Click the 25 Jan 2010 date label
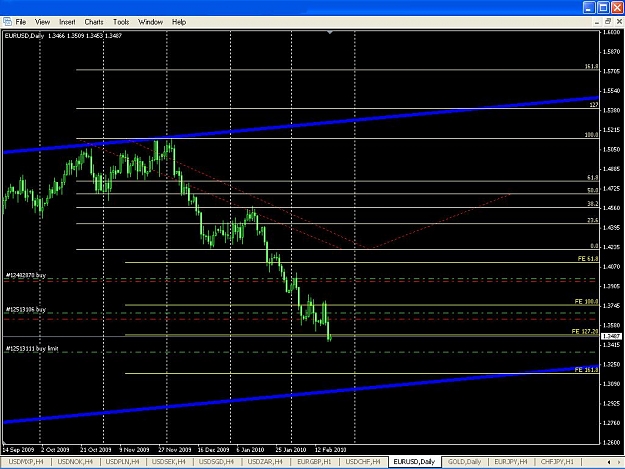 [x=291, y=450]
